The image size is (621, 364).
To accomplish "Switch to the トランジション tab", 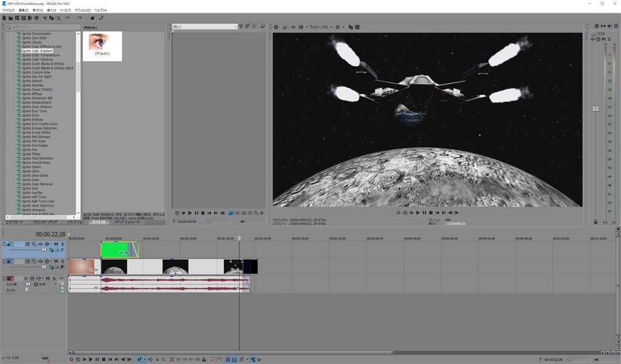I will coord(75,222).
